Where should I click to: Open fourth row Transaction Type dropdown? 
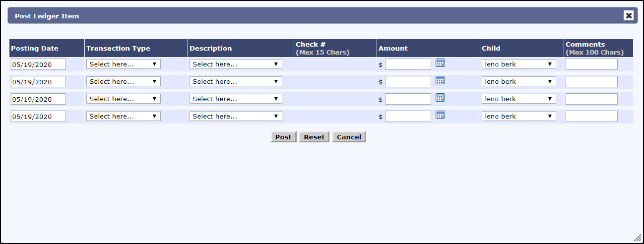pyautogui.click(x=123, y=117)
